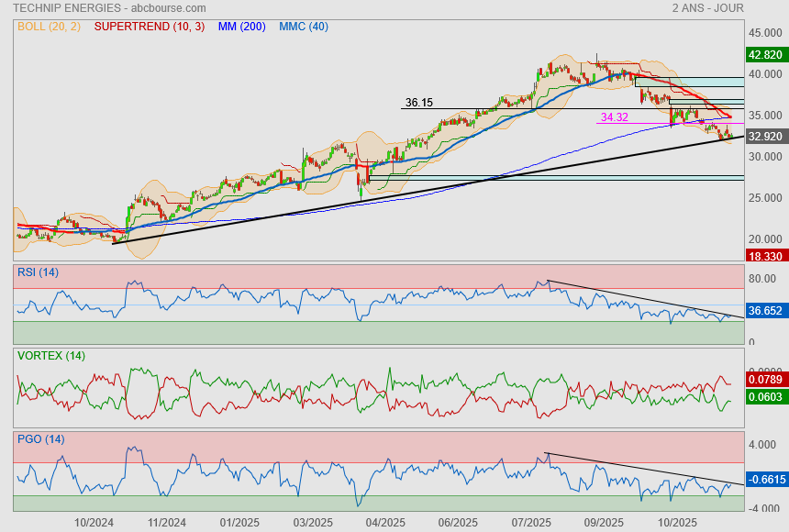The width and height of the screenshot is (789, 532).
Task: Click the current price tag 32.920
Action: coord(765,136)
